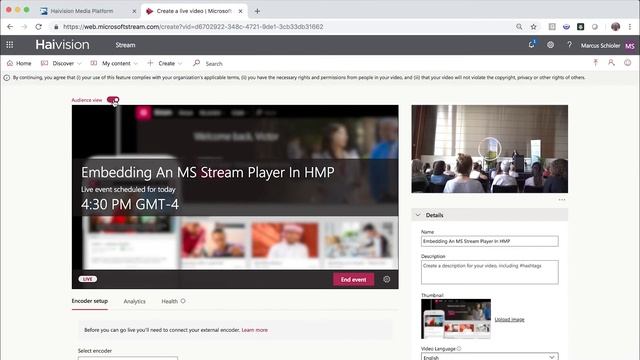
Task: Click the search magnifier icon
Action: [197, 63]
